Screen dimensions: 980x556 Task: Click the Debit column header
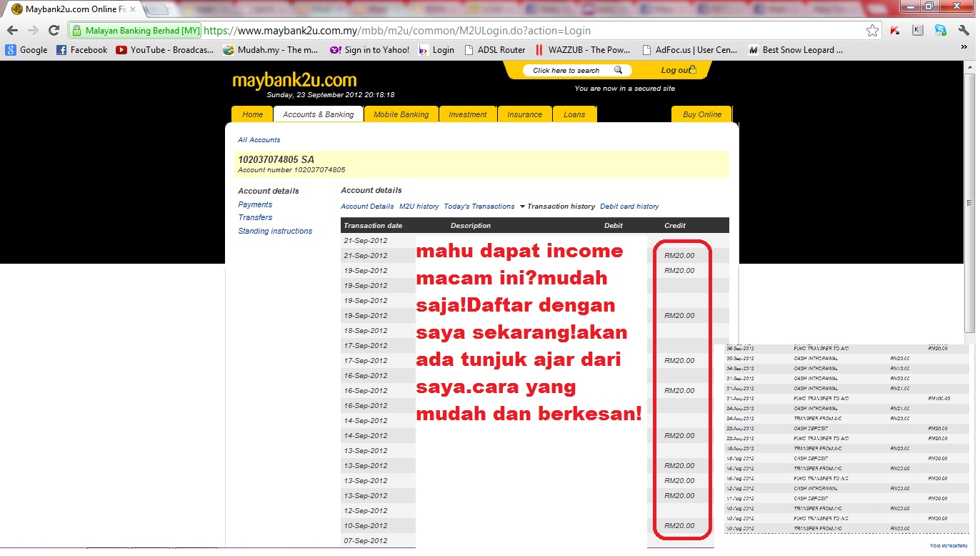coord(614,226)
